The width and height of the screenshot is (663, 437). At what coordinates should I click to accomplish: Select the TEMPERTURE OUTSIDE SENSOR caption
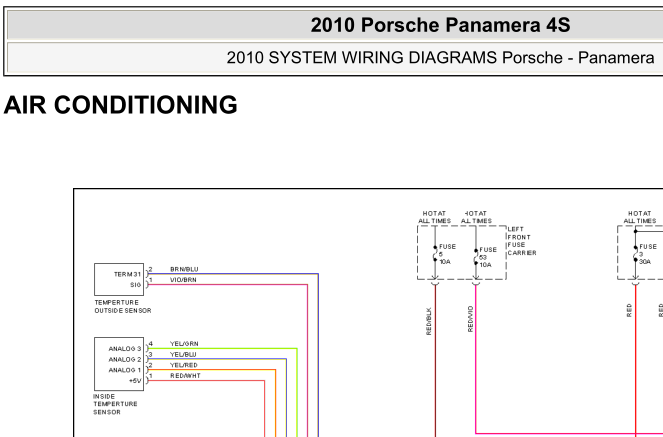click(123, 306)
